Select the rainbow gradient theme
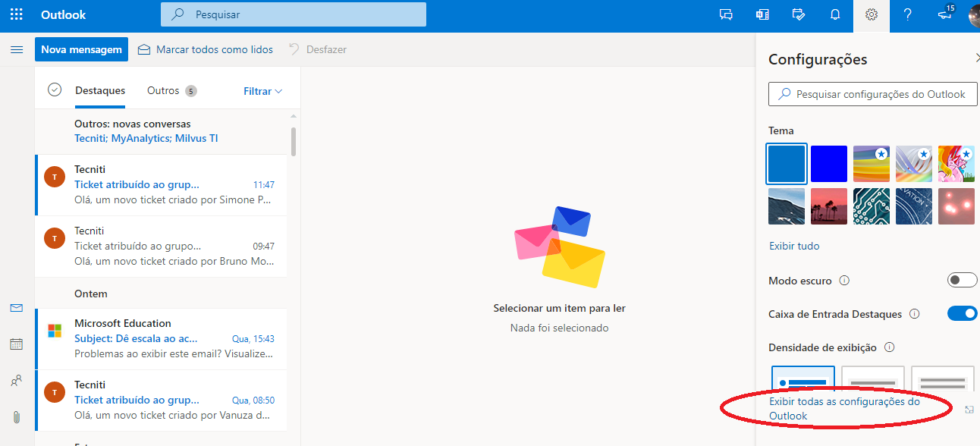This screenshot has width=980, height=446. 872,164
